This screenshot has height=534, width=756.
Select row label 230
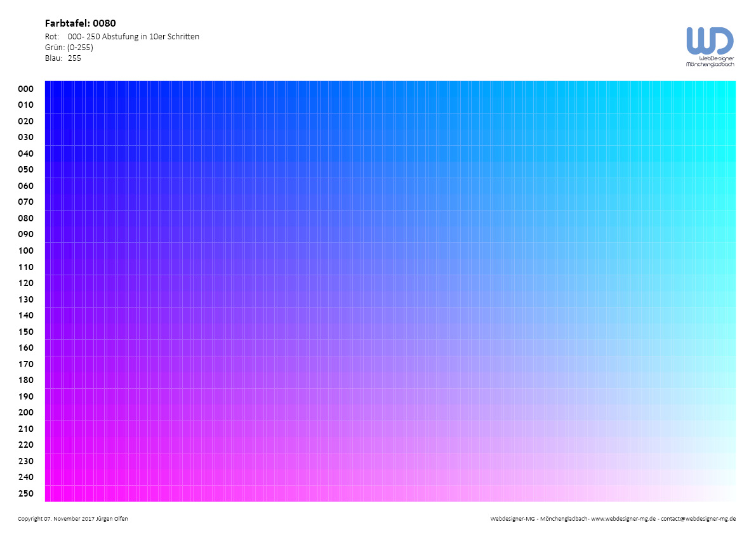(26, 461)
